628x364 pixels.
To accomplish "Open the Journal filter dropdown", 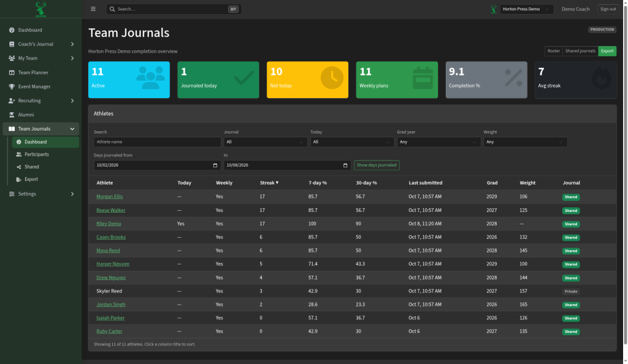I will (x=266, y=142).
